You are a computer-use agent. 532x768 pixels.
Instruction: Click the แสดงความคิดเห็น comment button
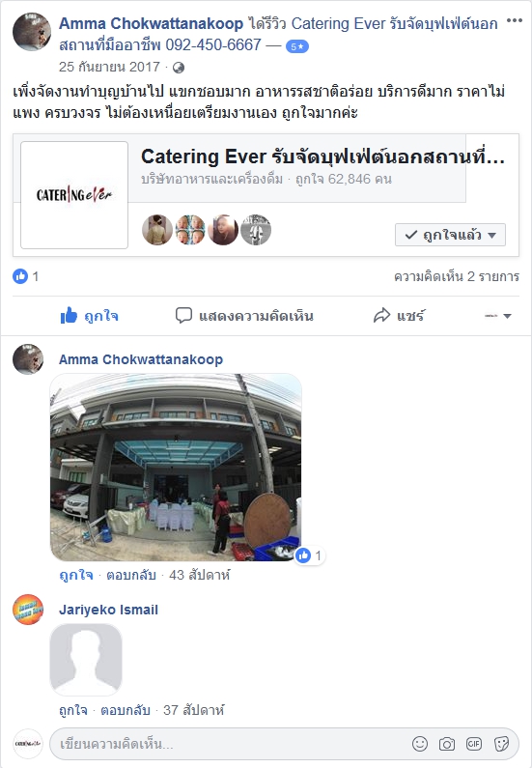pos(244,316)
